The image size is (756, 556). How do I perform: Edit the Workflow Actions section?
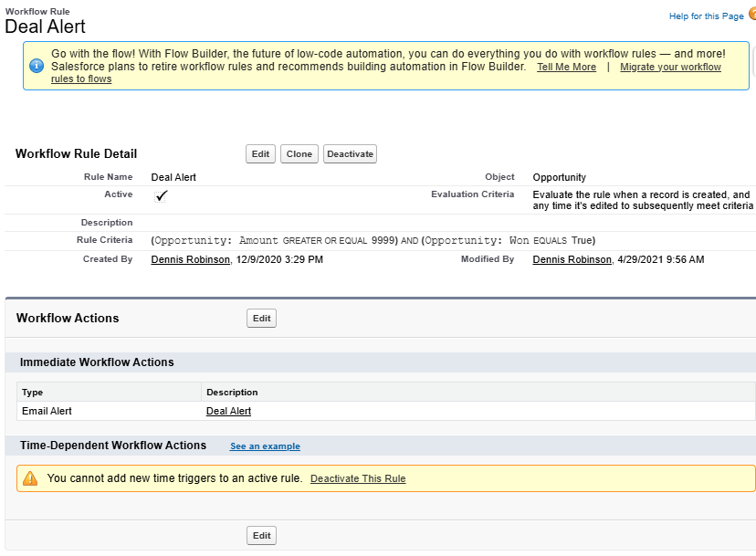[260, 318]
